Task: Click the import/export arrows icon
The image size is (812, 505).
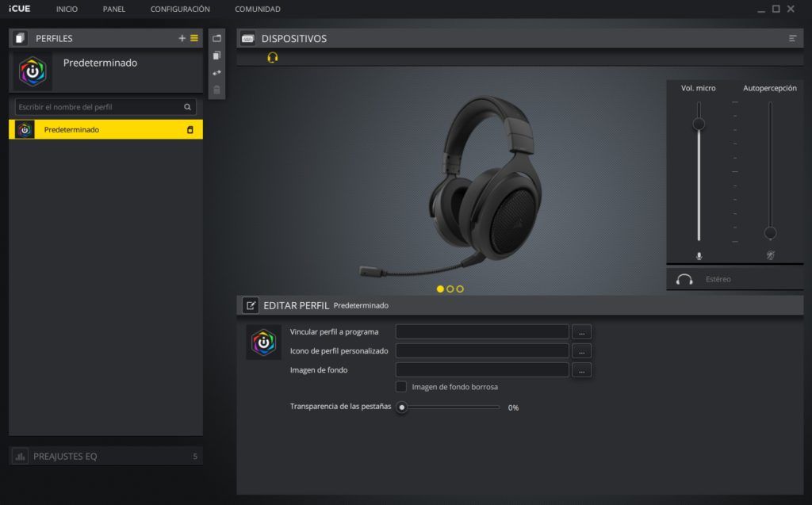Action: pos(217,72)
